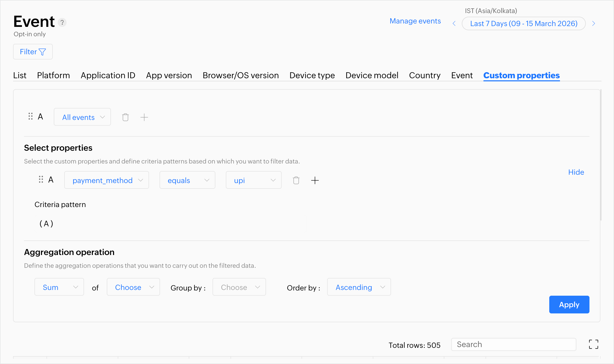Add another event row with the plus icon
The height and width of the screenshot is (364, 614).
pyautogui.click(x=144, y=117)
